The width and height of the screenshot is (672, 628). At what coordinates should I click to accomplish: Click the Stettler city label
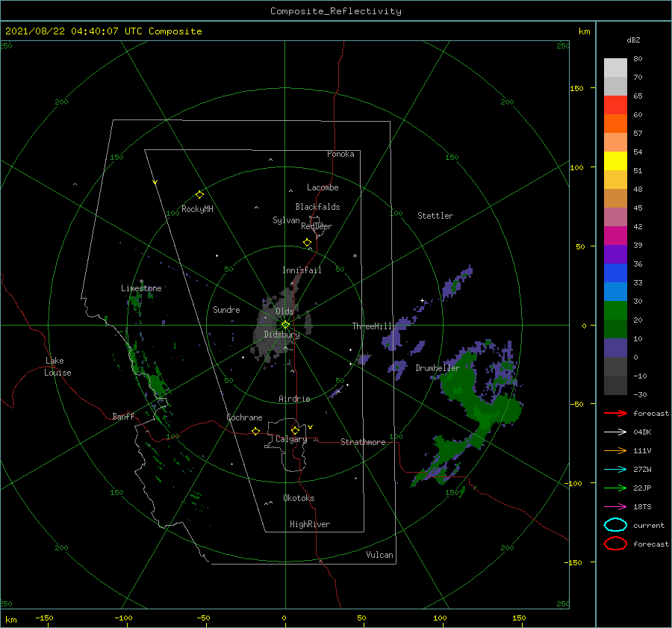coord(435,216)
